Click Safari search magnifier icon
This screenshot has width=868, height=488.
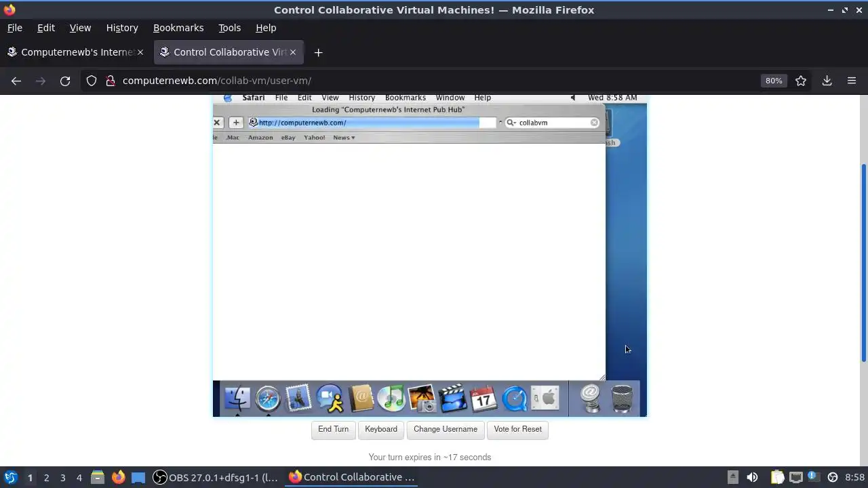click(511, 123)
